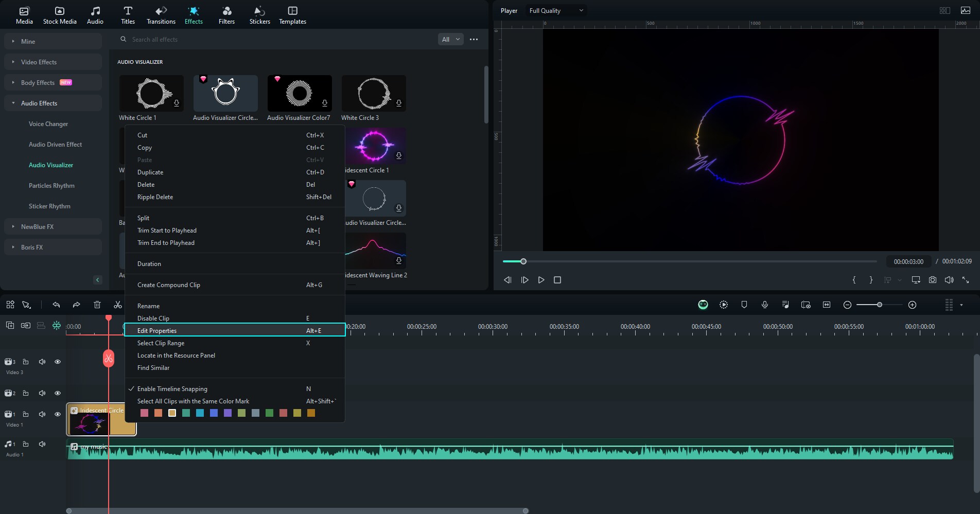The height and width of the screenshot is (514, 980).
Task: Click the scissors Split icon in toolbar
Action: click(x=118, y=305)
